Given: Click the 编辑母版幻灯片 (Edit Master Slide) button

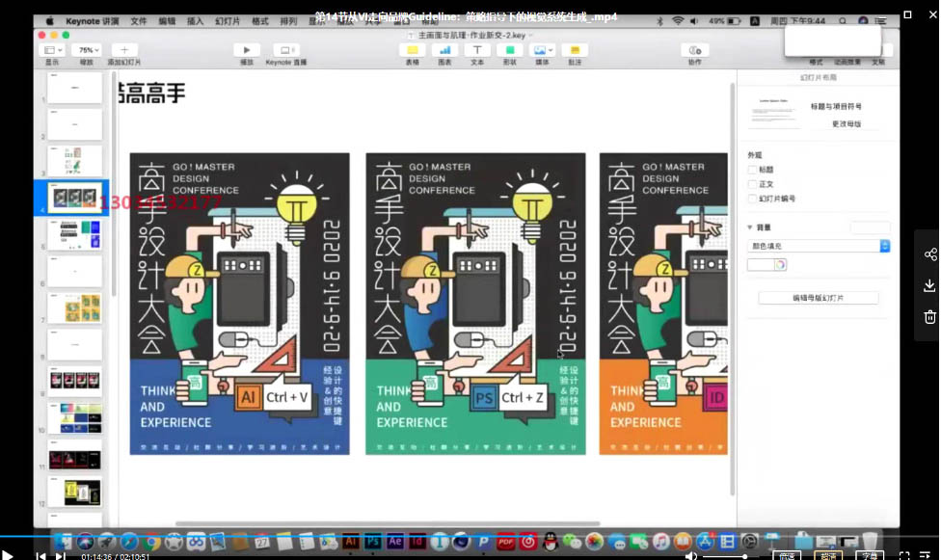Looking at the screenshot, I should (x=819, y=298).
